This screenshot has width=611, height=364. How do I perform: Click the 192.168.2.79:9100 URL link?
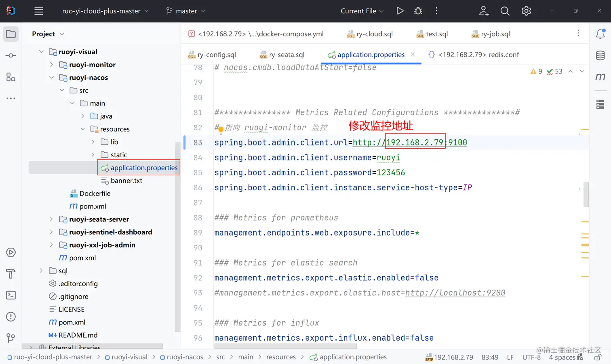(410, 143)
